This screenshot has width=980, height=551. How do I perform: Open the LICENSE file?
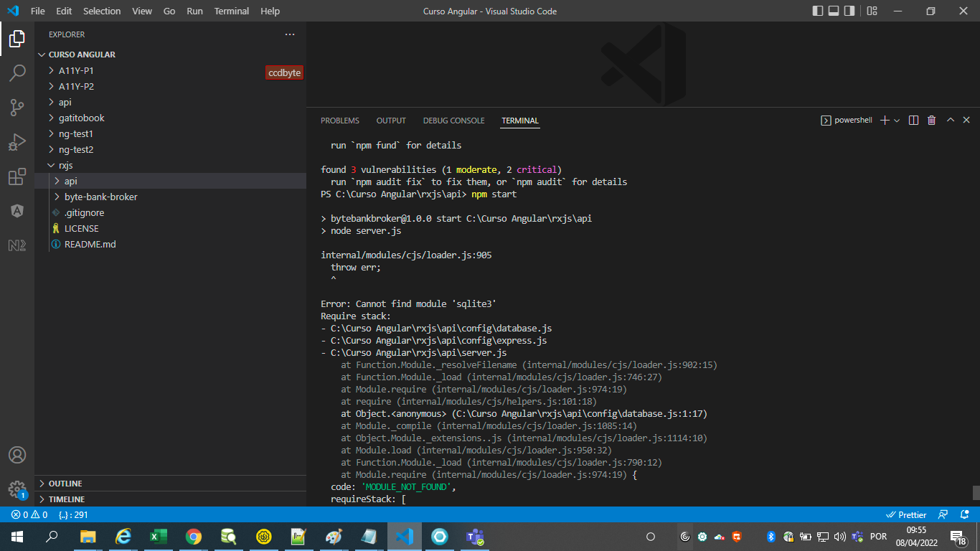171,228
